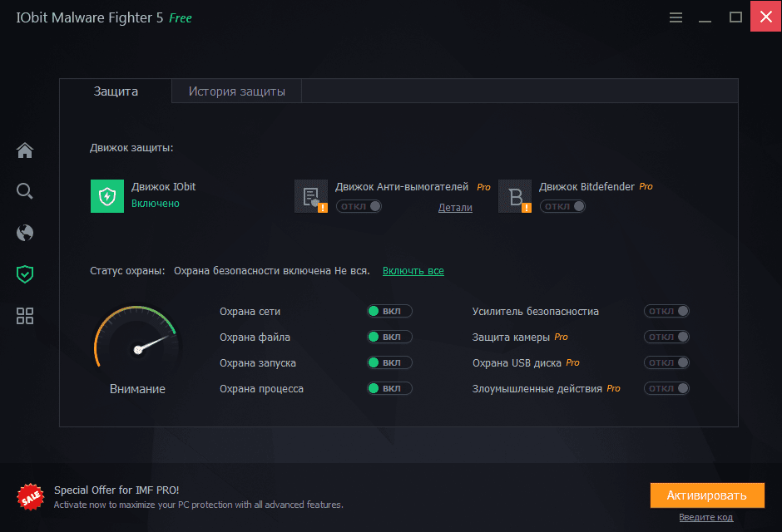Open the Детали link
Screen dimensions: 782x532
pos(455,208)
